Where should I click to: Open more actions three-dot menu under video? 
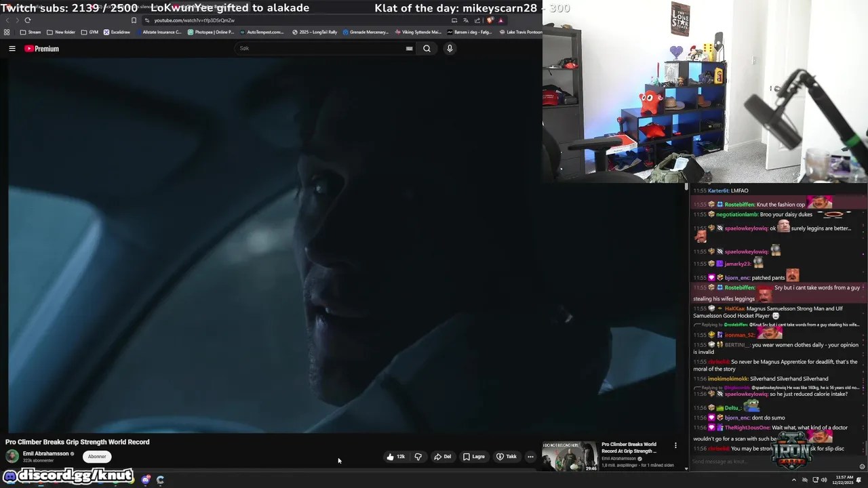pos(530,457)
